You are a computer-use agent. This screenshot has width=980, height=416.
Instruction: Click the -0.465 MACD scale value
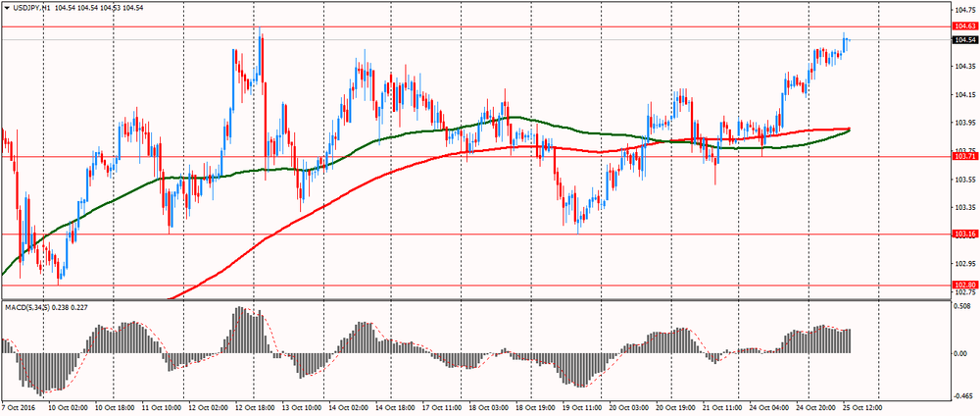tap(963, 396)
